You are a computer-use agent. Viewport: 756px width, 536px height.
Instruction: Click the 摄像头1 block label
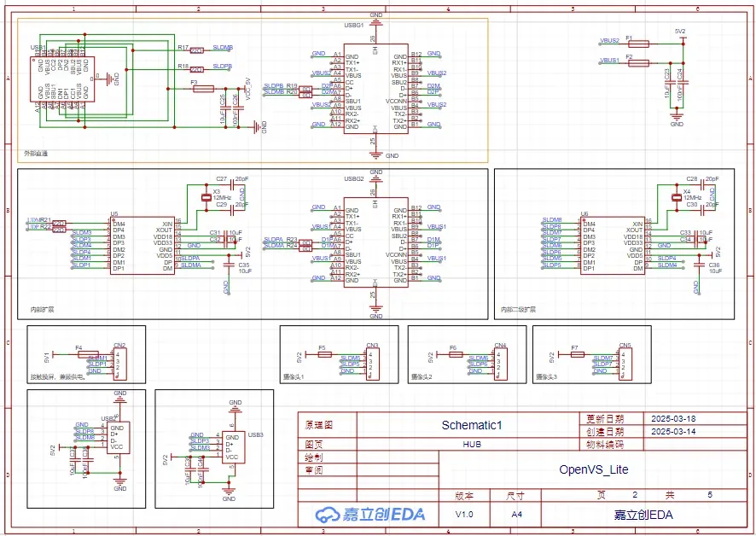294,376
